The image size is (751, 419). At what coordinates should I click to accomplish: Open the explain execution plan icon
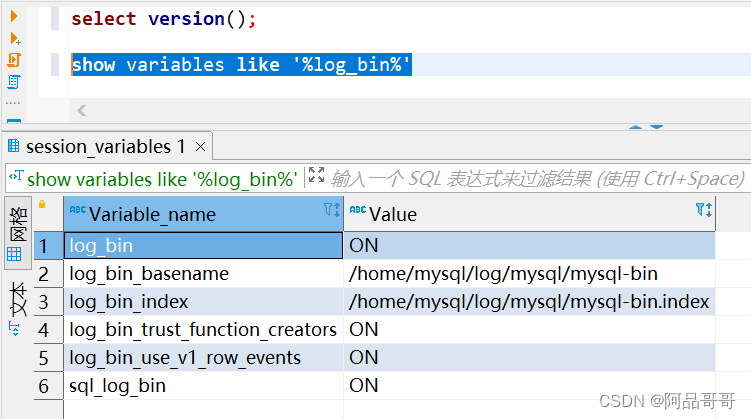click(13, 82)
